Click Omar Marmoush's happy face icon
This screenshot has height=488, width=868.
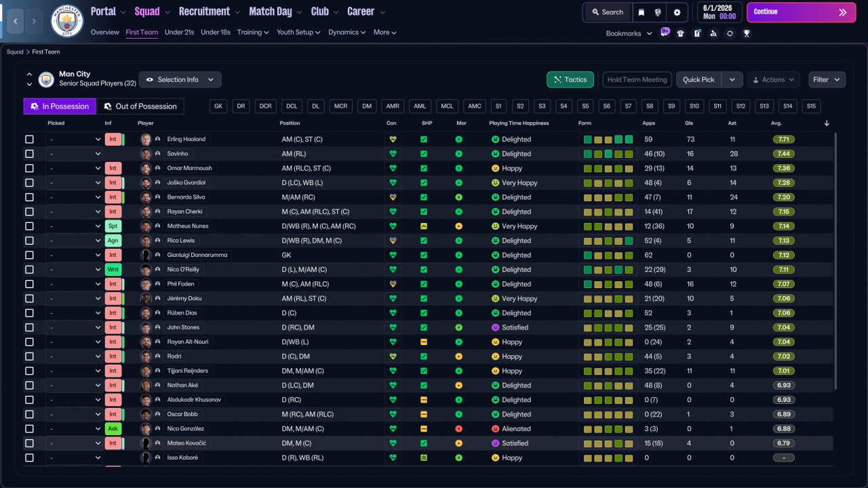click(495, 168)
